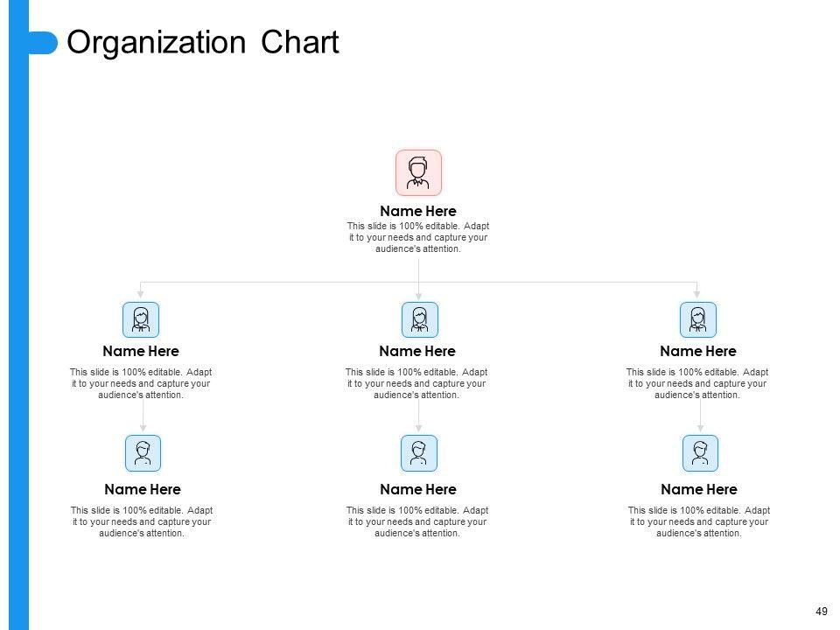Select the bottom-right "Name Here" heading
This screenshot has height=630, width=840.
(698, 489)
